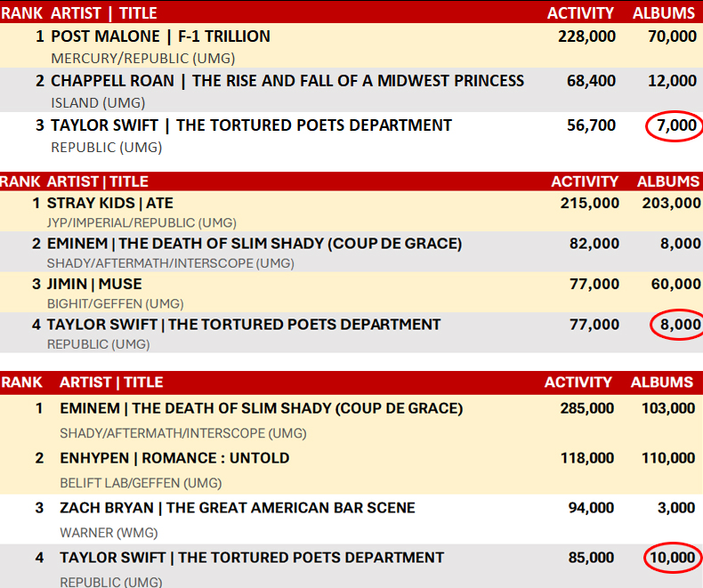Select the Eminem title beside 285,000 activity
Viewport: 703px width, 588px height.
262,408
